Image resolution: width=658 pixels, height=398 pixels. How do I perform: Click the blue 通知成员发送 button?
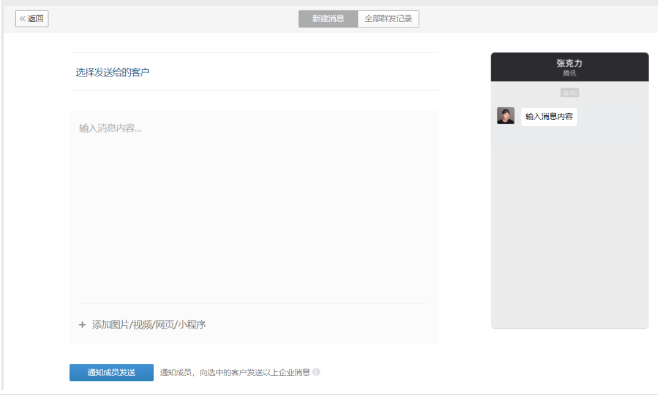(x=112, y=372)
